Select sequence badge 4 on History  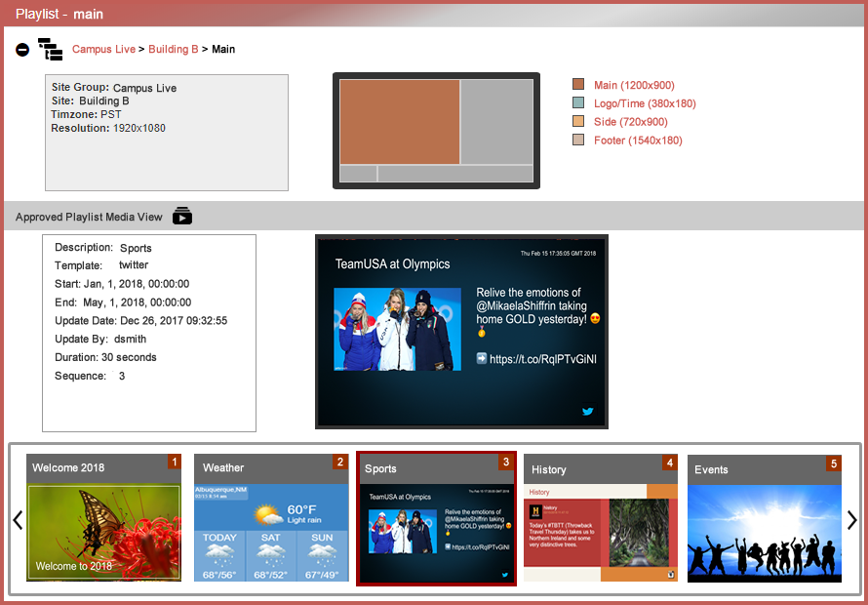point(670,463)
